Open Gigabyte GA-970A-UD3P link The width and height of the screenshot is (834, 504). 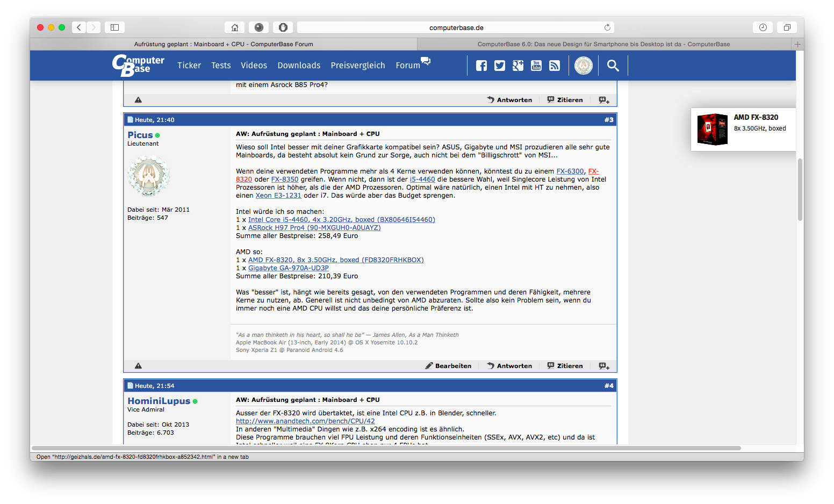[289, 268]
